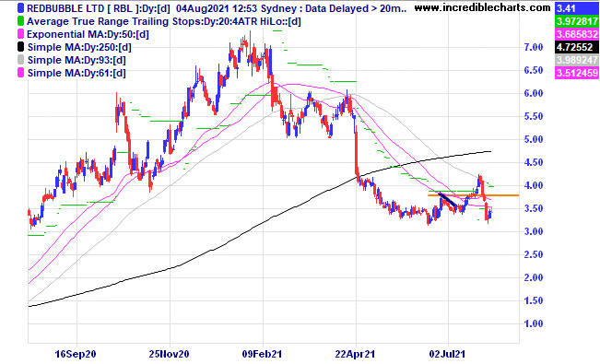Click the 1.00 price axis label
Screen dimensions: 600x364
coord(534,323)
